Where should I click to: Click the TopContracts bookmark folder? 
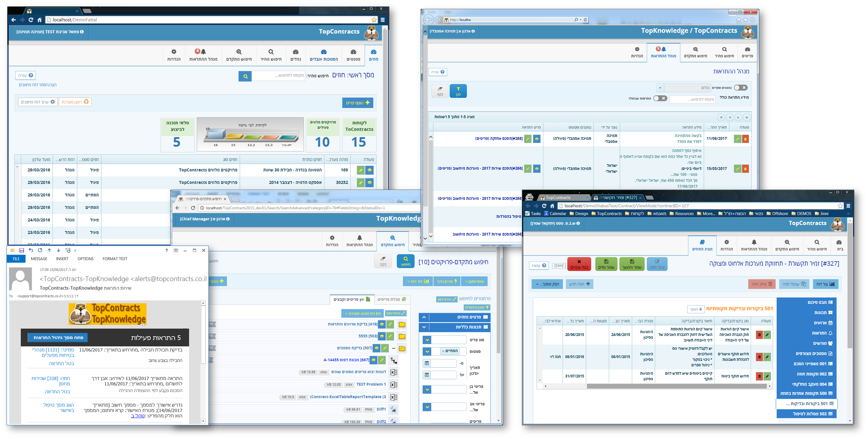pyautogui.click(x=607, y=213)
